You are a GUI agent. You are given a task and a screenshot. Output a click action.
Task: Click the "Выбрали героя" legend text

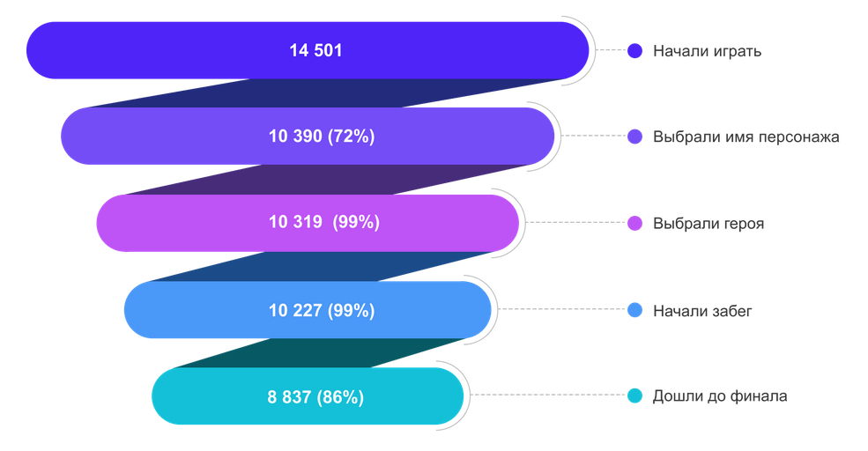[x=708, y=224]
